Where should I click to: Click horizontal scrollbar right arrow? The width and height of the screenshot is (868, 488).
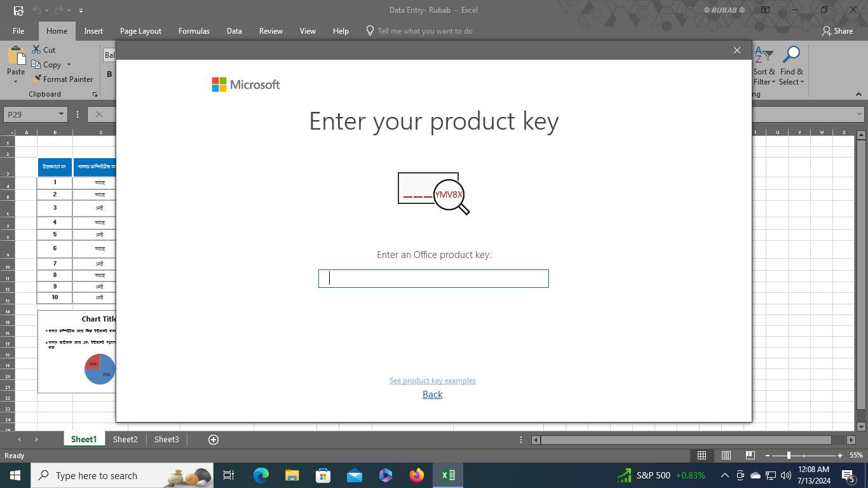tap(851, 440)
